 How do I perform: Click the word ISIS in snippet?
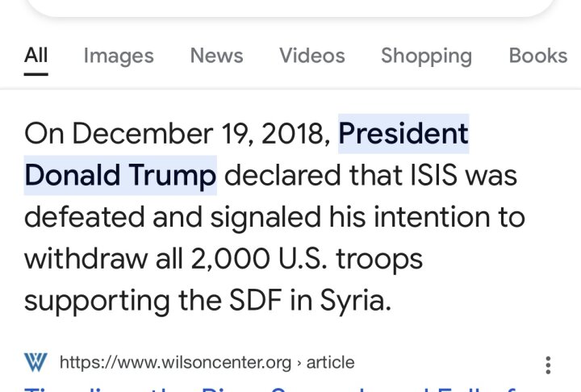433,175
